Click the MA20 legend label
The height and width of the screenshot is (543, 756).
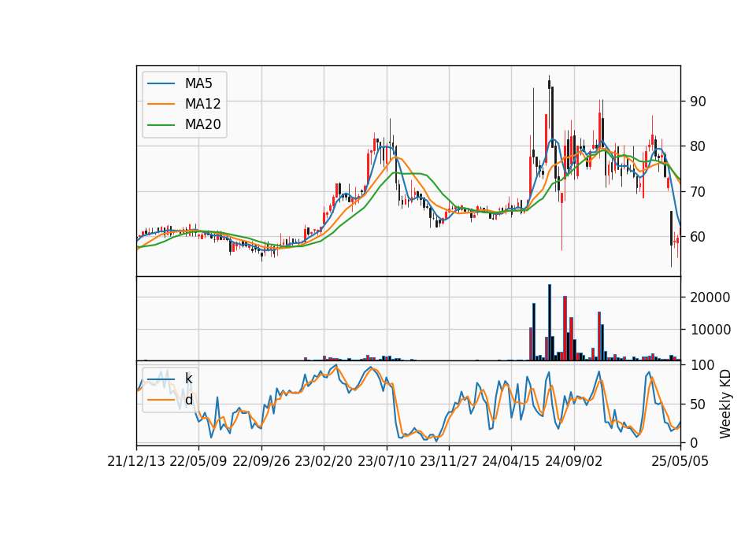point(202,124)
